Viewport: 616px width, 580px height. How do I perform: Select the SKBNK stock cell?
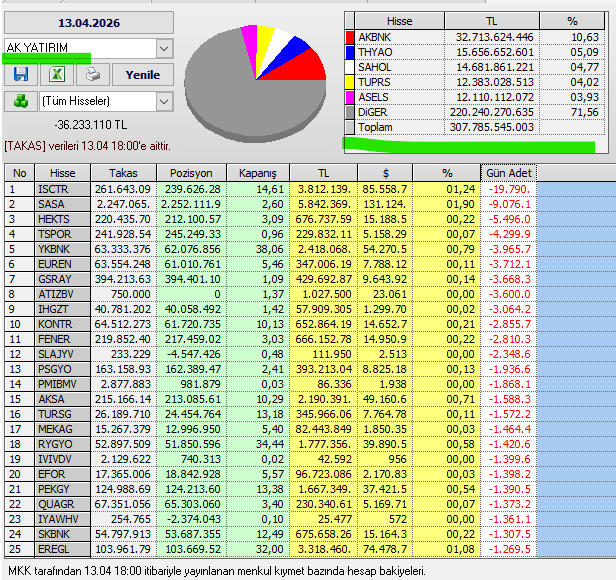click(62, 534)
